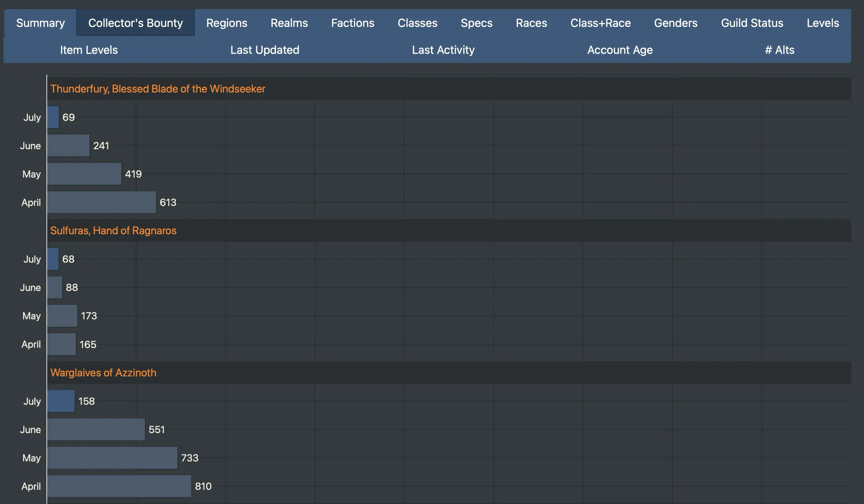Screen dimensions: 864x504
Task: Open the Warglaives of Azzinoth link
Action: pos(103,373)
